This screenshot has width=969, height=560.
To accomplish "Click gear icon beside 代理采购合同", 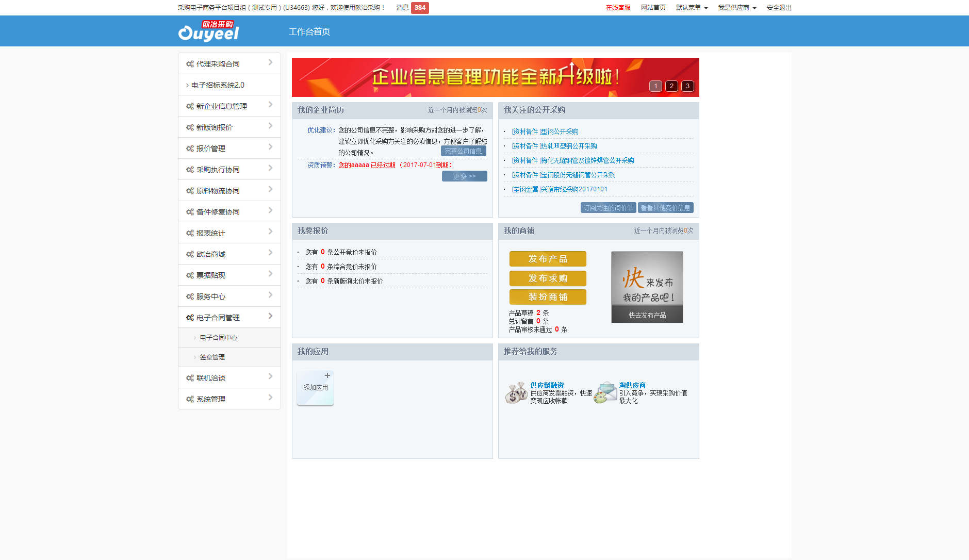I will [x=190, y=64].
